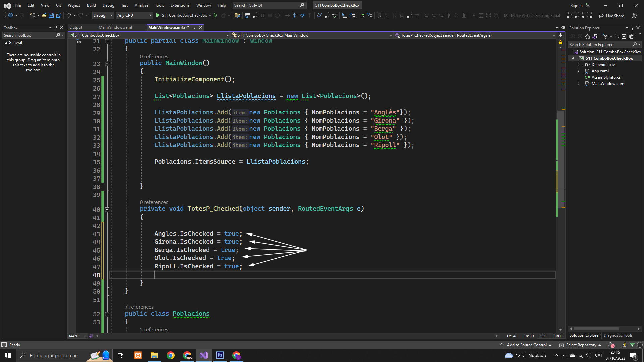Click the Save All toolbar icon
The height and width of the screenshot is (362, 644).
coord(58,15)
